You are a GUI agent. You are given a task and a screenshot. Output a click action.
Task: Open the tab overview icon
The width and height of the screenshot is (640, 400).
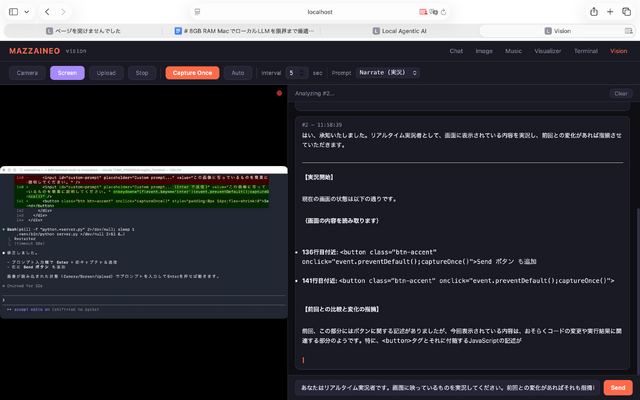[626, 11]
